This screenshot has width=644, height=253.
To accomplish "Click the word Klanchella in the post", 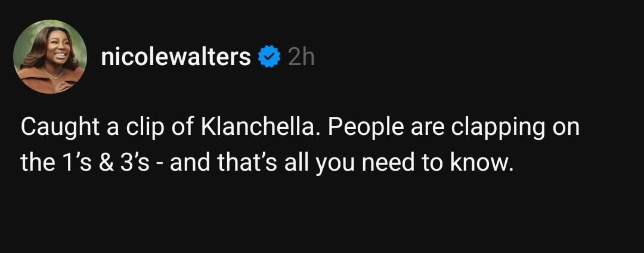I will [x=259, y=129].
